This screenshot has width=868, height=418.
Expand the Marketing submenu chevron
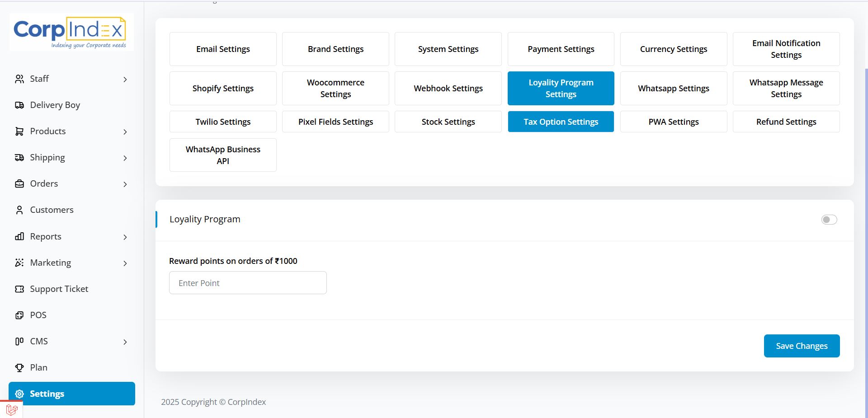[x=125, y=263]
